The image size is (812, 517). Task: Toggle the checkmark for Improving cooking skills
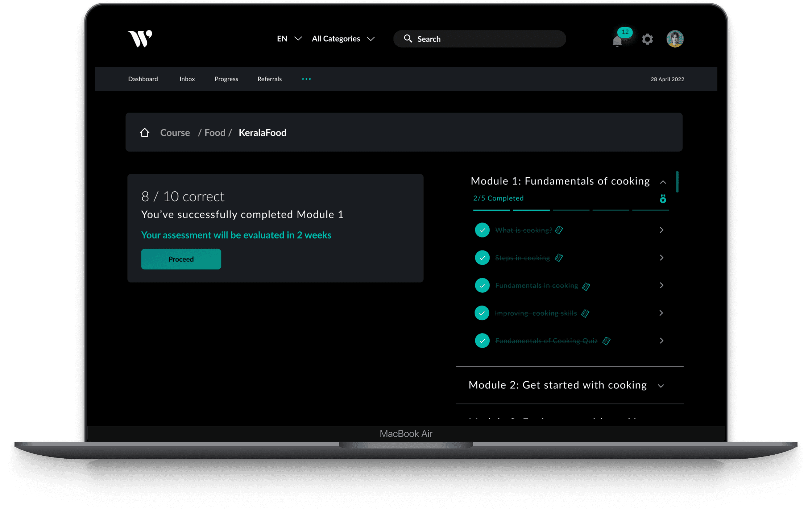(482, 313)
